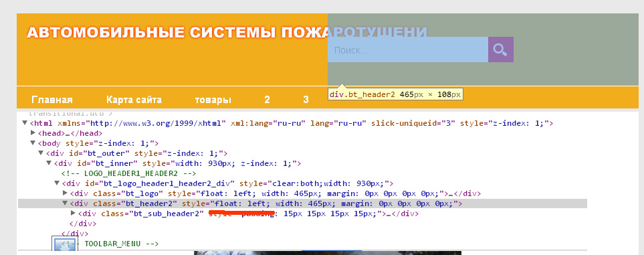Image resolution: width=644 pixels, height=255 pixels.
Task: Expand the head element
Action: tap(33, 133)
